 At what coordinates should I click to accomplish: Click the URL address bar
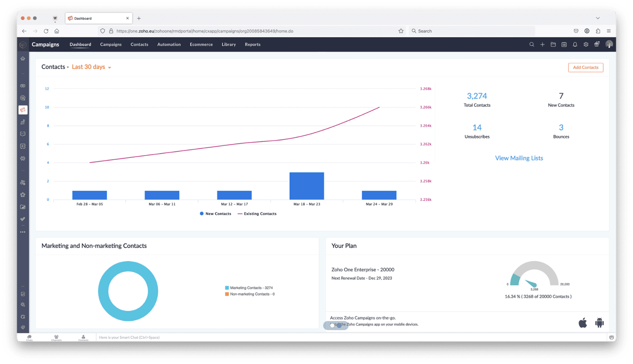click(251, 31)
